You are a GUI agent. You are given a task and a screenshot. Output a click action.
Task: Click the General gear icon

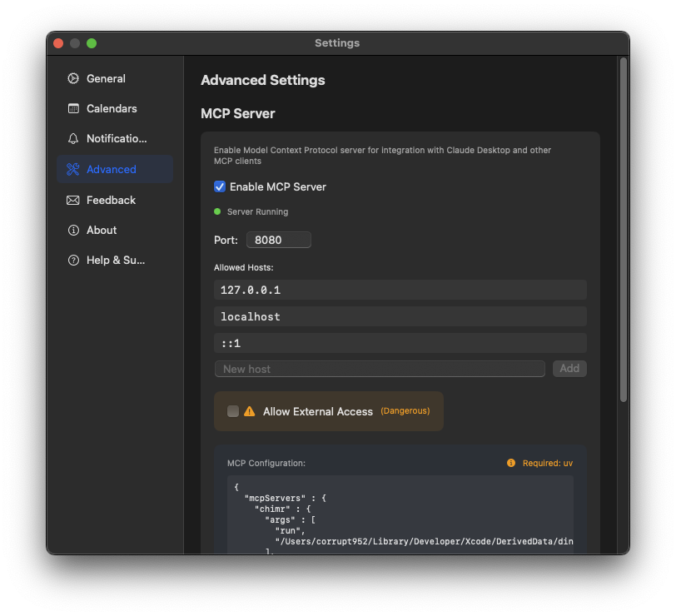point(74,78)
